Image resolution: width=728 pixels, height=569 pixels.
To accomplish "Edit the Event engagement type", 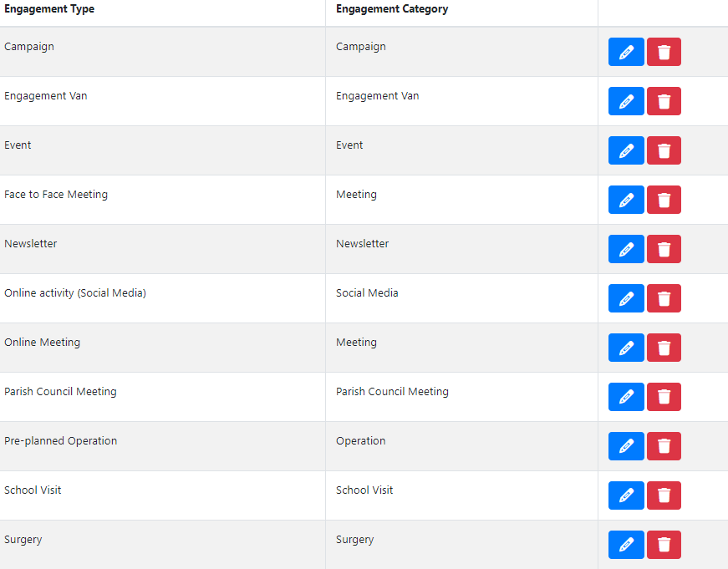I will (x=626, y=150).
